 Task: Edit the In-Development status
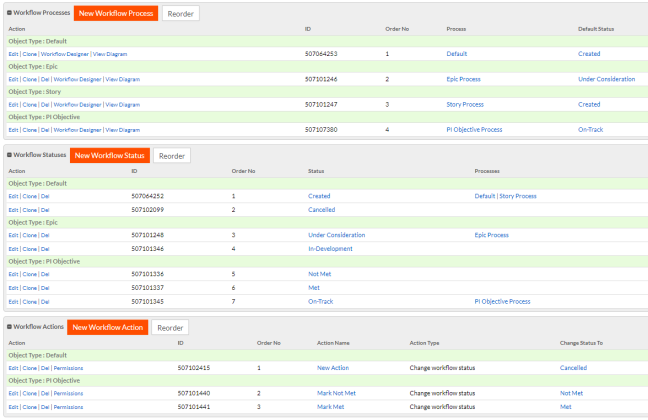click(x=13, y=248)
